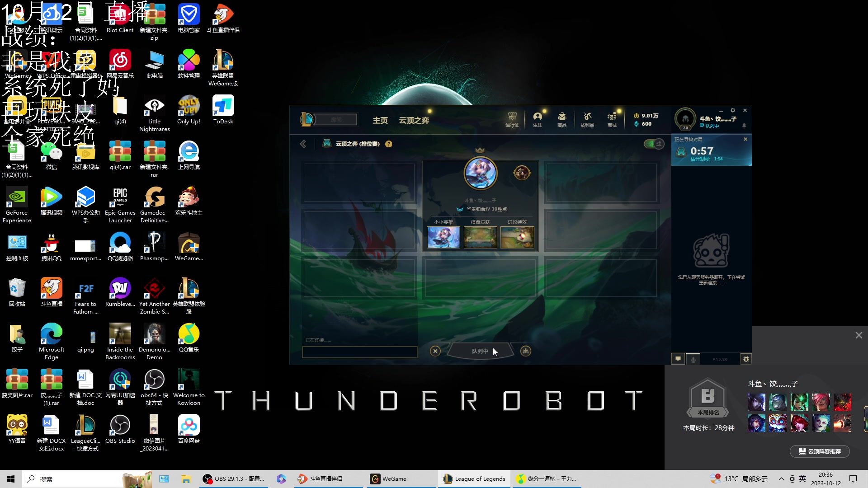Expand the system tray hidden icons arrow

[781, 479]
